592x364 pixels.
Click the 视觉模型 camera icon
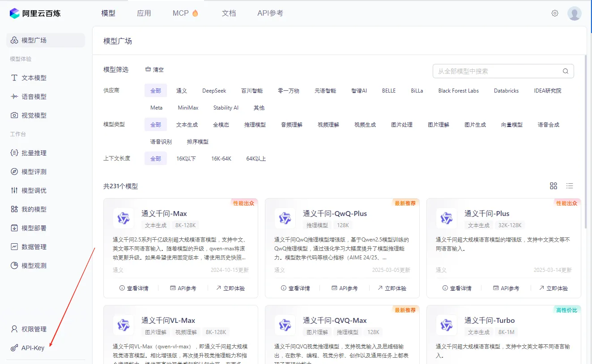point(14,115)
